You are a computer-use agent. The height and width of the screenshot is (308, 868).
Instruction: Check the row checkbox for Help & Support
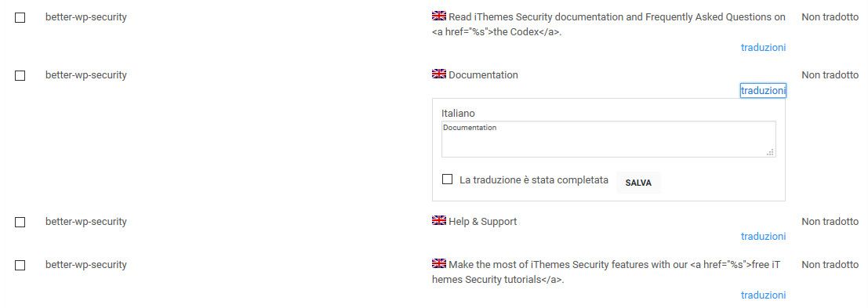(20, 223)
